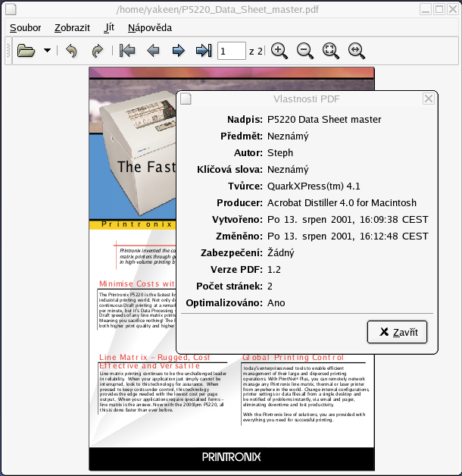The height and width of the screenshot is (476, 462).
Task: Open the Jít menu
Action: click(109, 28)
